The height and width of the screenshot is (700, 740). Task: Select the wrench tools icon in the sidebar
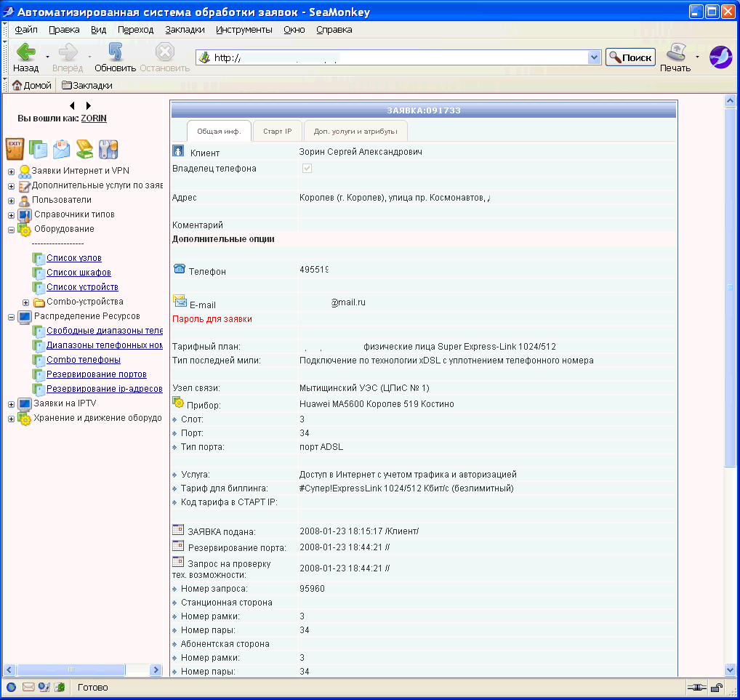click(x=108, y=149)
